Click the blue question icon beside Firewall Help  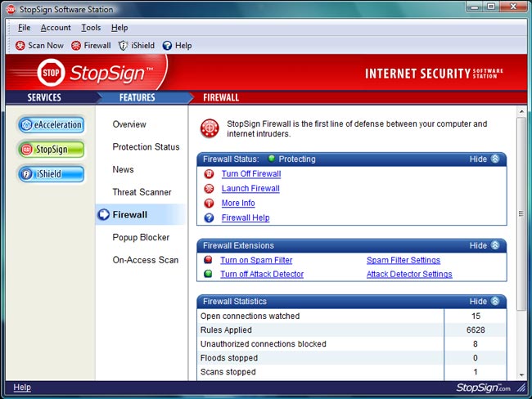click(x=209, y=217)
